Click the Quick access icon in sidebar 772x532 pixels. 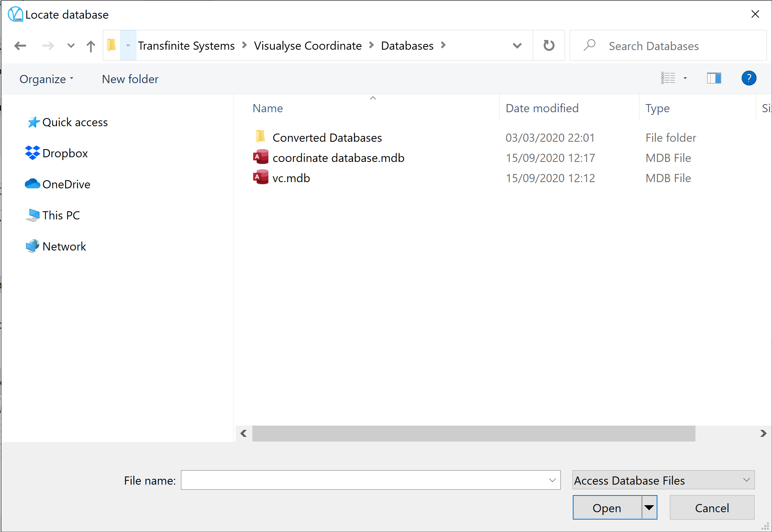pos(32,123)
